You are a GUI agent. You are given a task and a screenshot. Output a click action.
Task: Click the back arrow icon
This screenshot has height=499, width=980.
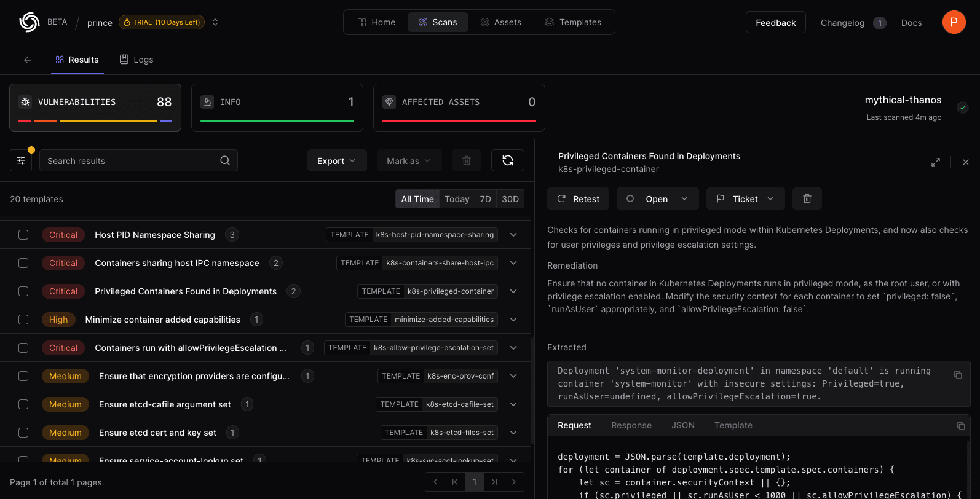28,60
